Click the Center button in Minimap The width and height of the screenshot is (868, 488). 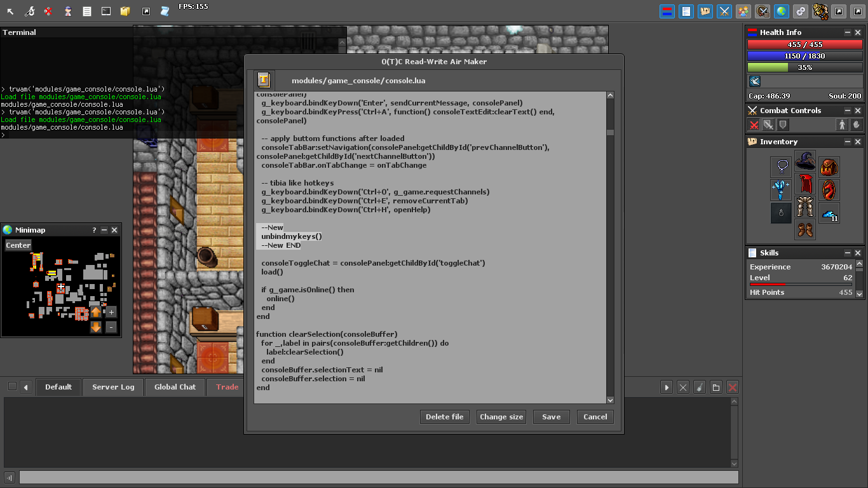click(18, 245)
